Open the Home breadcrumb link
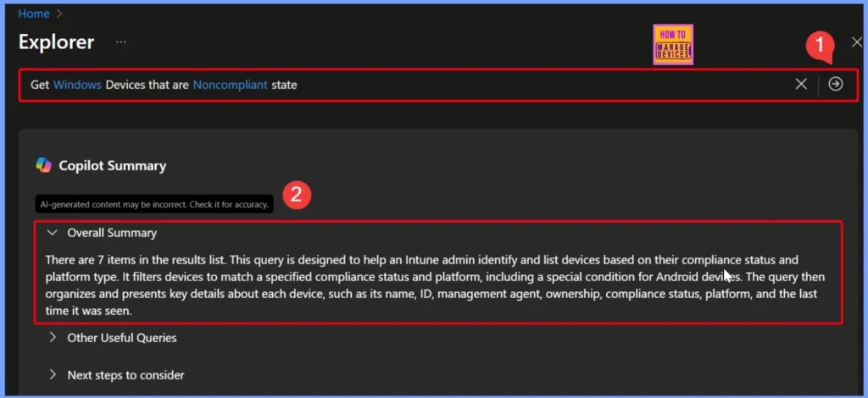The height and width of the screenshot is (398, 868). [34, 14]
